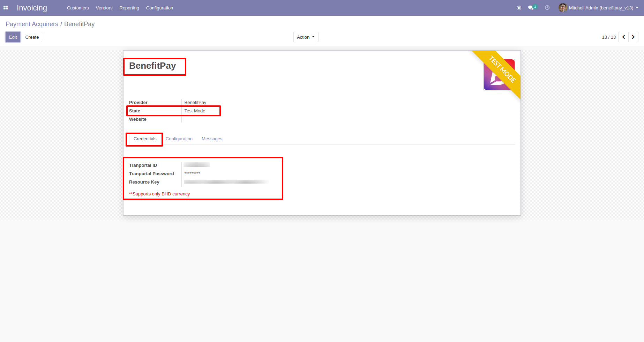The image size is (644, 342).
Task: Open the Configuration top menu
Action: point(159,8)
